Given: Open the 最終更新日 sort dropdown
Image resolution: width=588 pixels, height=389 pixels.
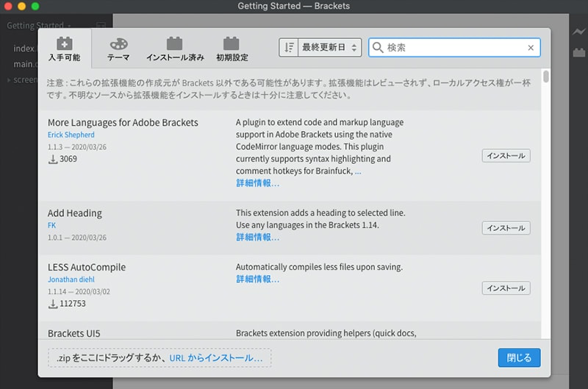Looking at the screenshot, I should tap(329, 47).
